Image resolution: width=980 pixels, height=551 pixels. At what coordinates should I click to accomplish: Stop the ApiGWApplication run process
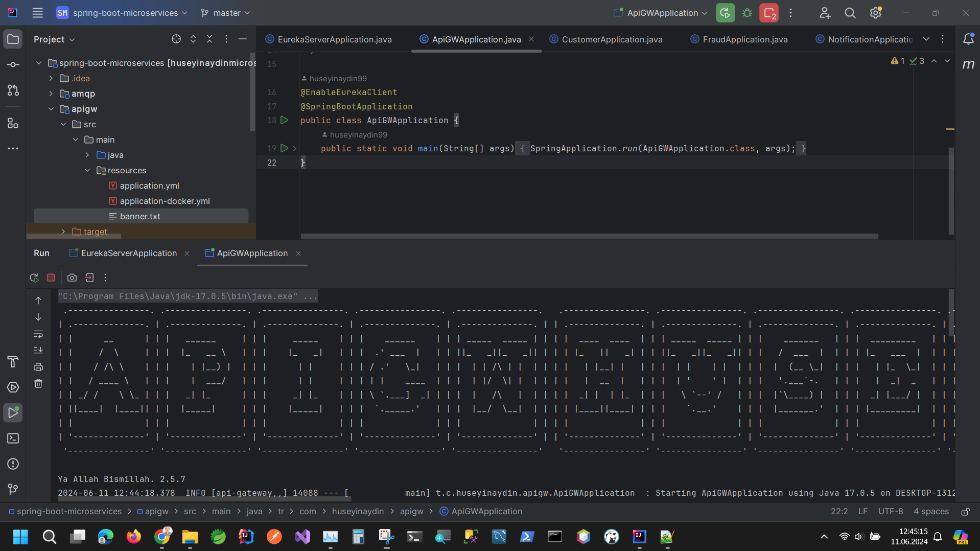[51, 278]
